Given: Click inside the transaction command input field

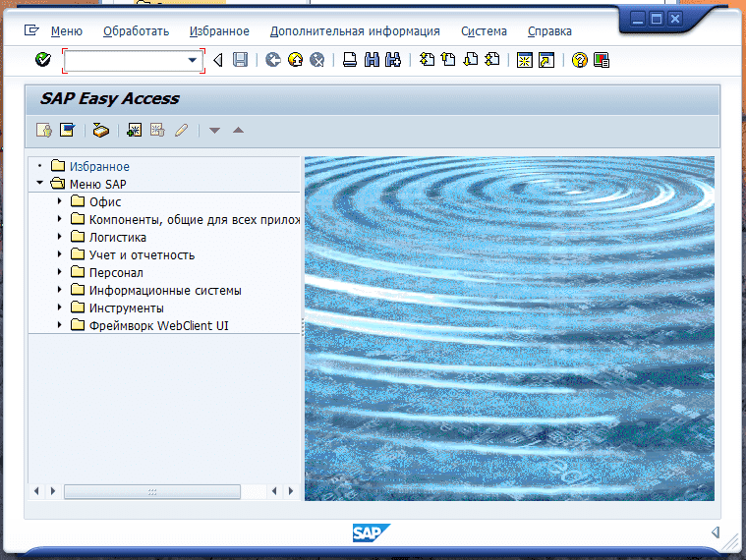Looking at the screenshot, I should 125,60.
